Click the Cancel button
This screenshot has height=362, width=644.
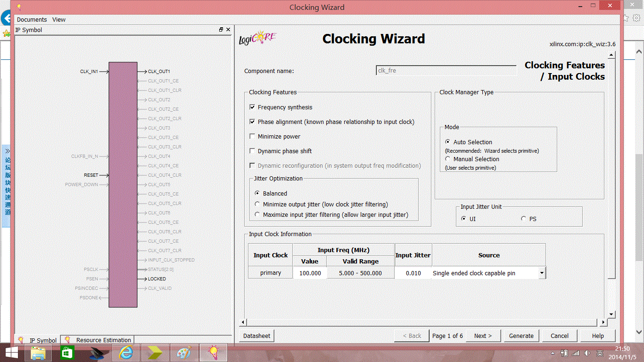point(560,336)
